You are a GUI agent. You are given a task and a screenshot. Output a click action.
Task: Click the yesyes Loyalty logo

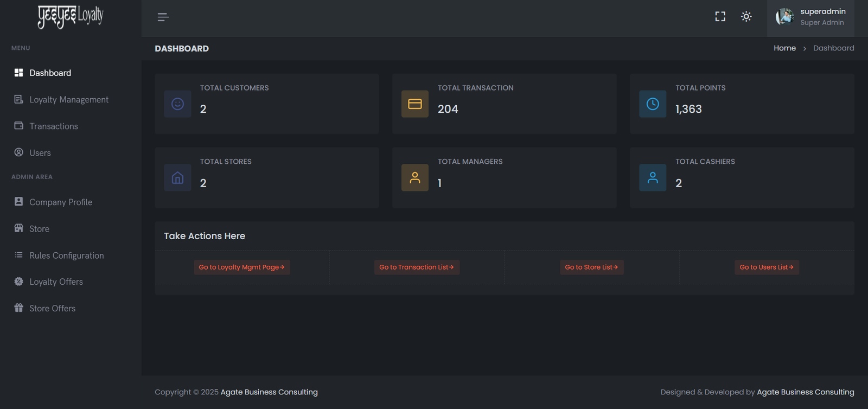(x=71, y=17)
